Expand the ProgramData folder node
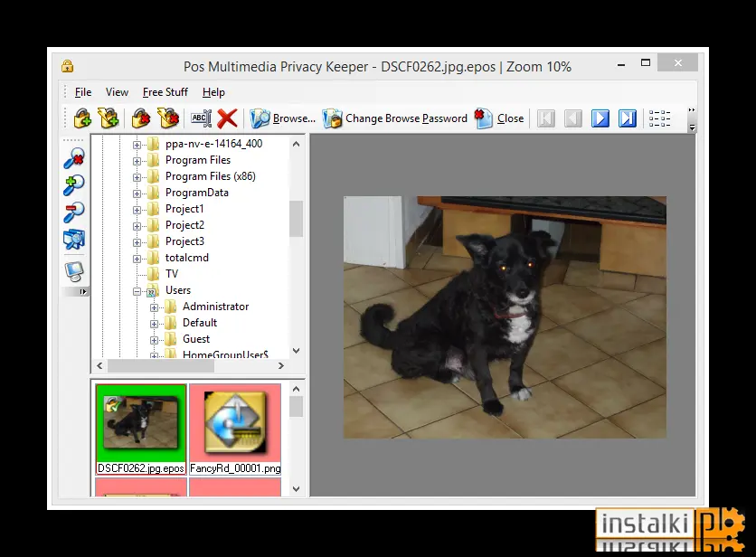 [x=137, y=194]
